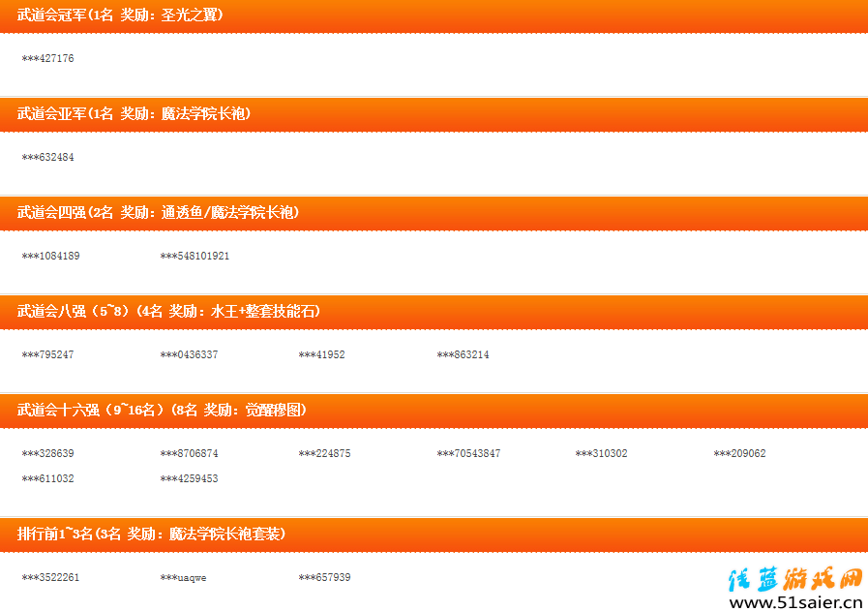This screenshot has height=611, width=868.
Task: Select top-sixteen ID ***70543847
Action: [x=468, y=454]
